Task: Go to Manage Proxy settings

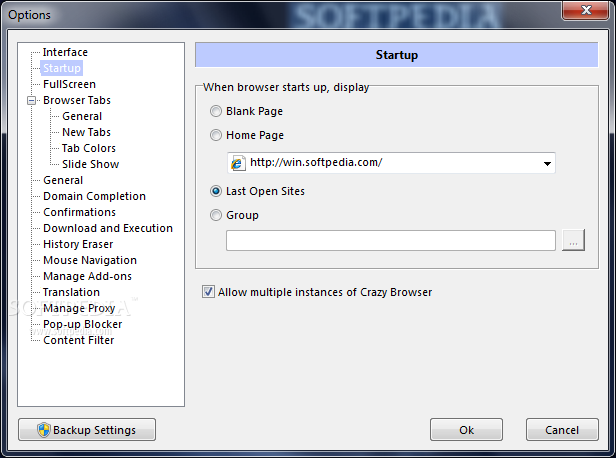Action: [x=79, y=308]
